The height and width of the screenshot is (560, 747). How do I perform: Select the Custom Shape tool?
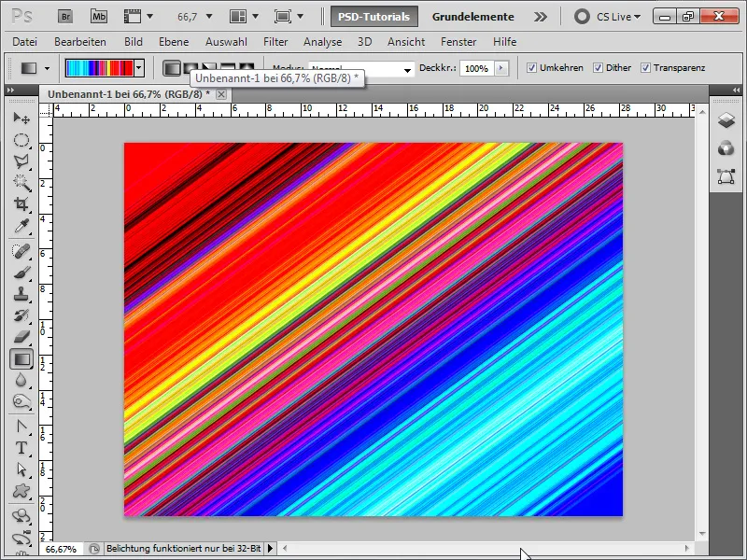click(21, 491)
